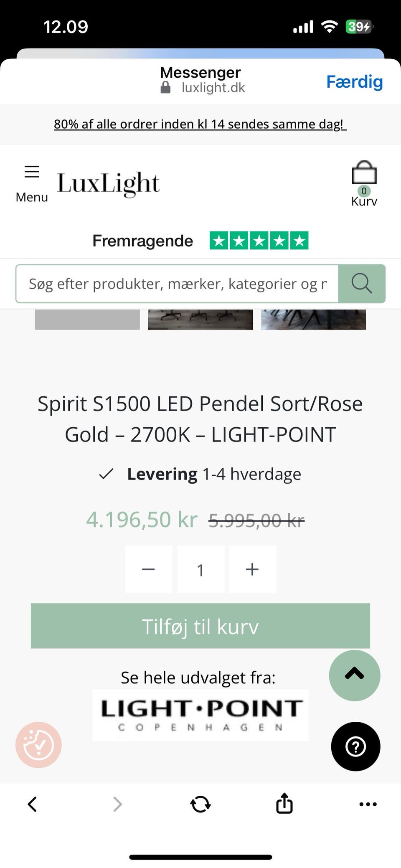Viewport: 401px width, 868px height.
Task: Tap the search magnifier button
Action: pyautogui.click(x=361, y=284)
